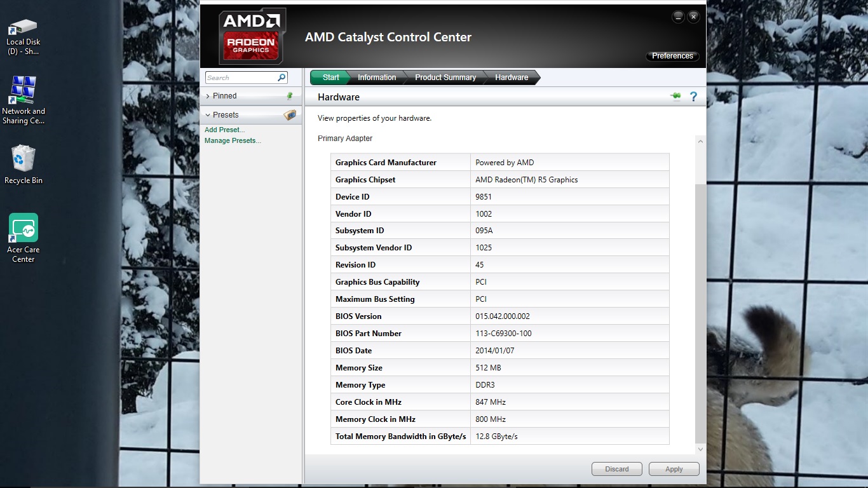868x488 pixels.
Task: Click the Discard button
Action: click(616, 469)
